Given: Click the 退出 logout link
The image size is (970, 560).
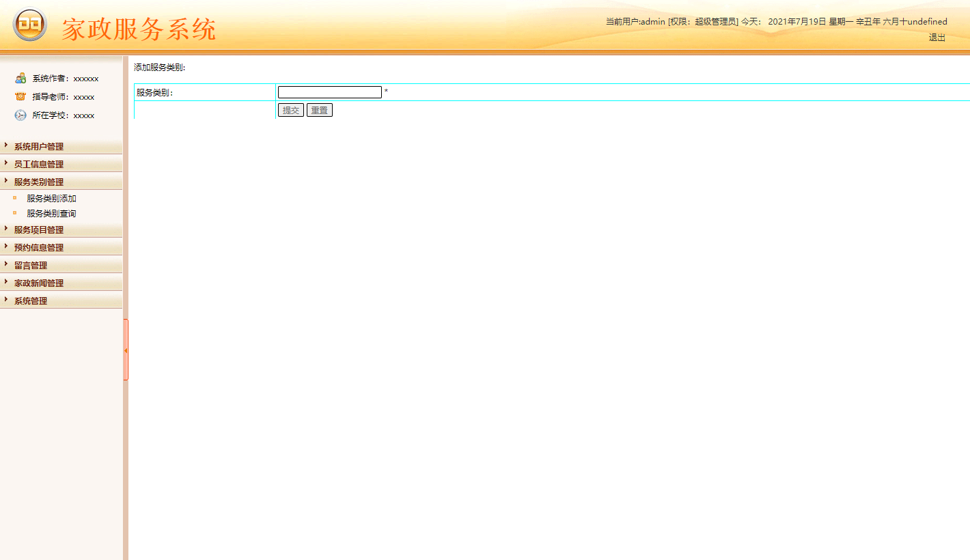Looking at the screenshot, I should click(x=937, y=38).
